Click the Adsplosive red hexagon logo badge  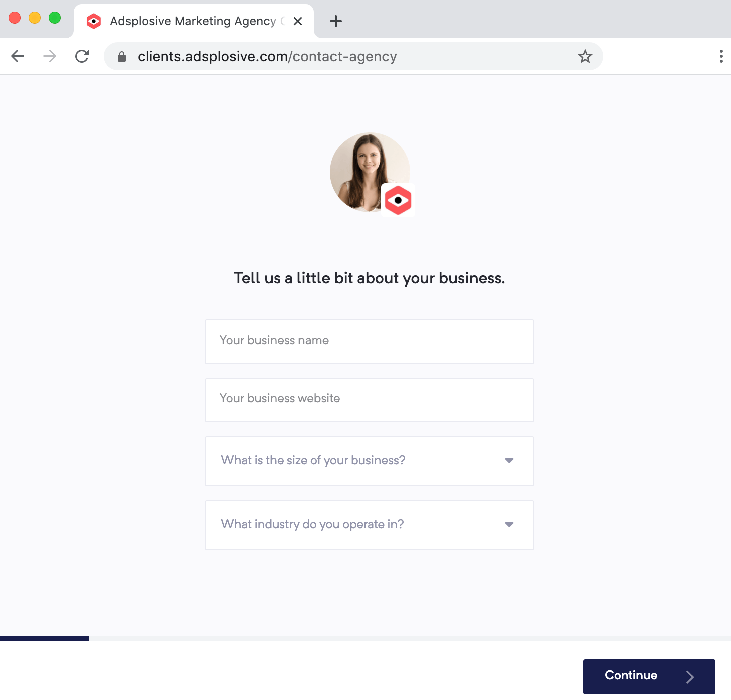coord(398,200)
